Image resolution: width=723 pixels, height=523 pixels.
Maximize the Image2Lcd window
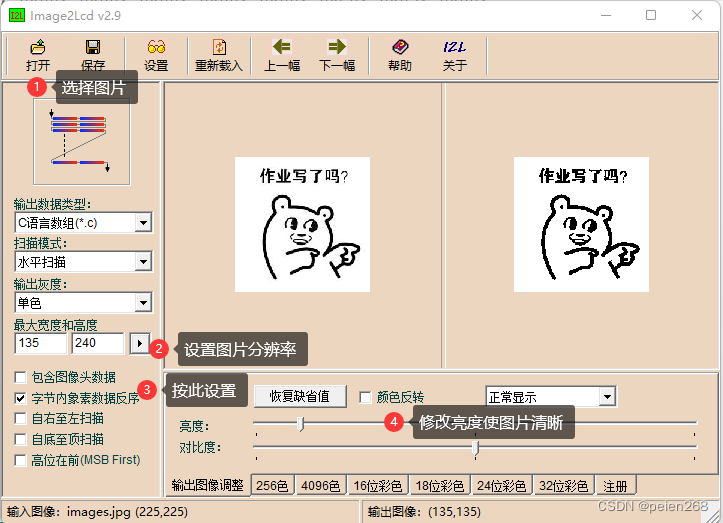click(x=651, y=15)
